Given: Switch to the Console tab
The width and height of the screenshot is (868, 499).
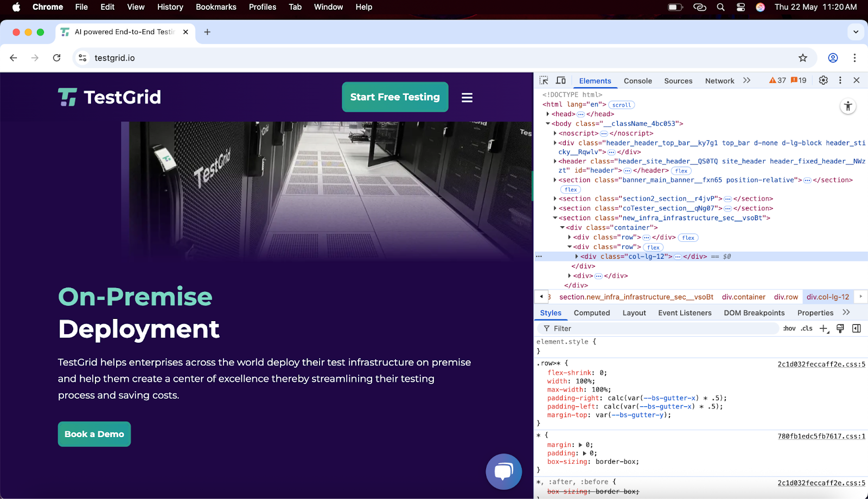Looking at the screenshot, I should click(638, 81).
